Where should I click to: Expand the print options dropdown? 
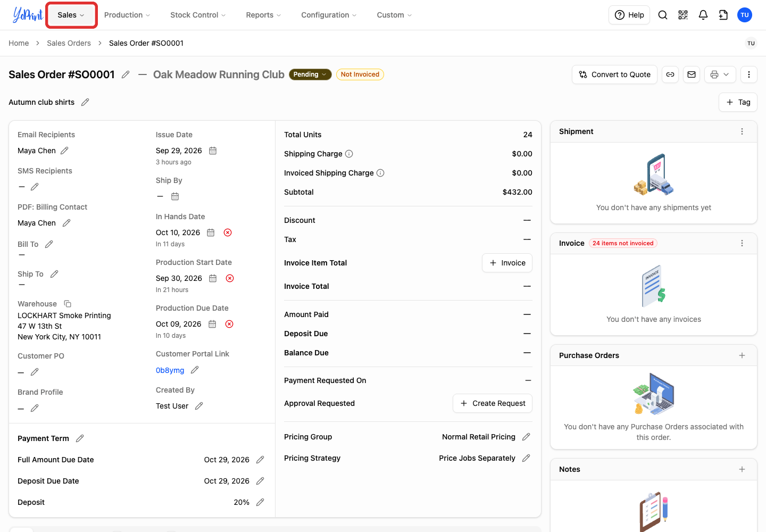pyautogui.click(x=720, y=74)
